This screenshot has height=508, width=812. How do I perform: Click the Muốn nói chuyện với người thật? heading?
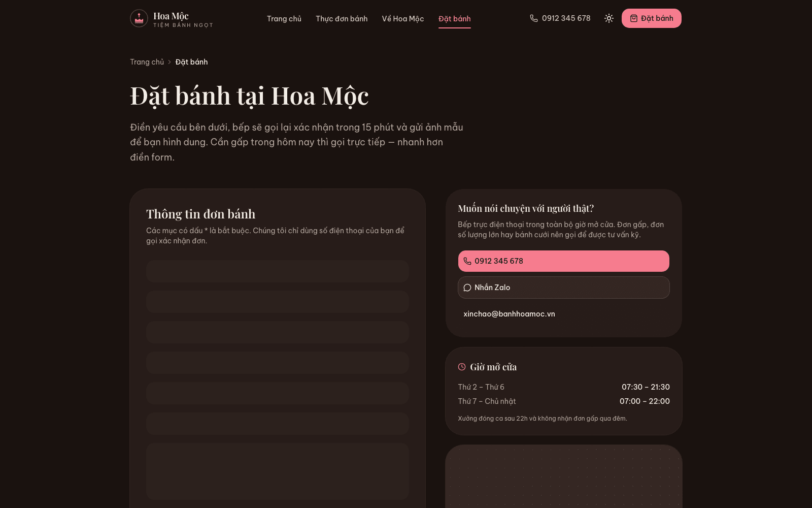(526, 208)
